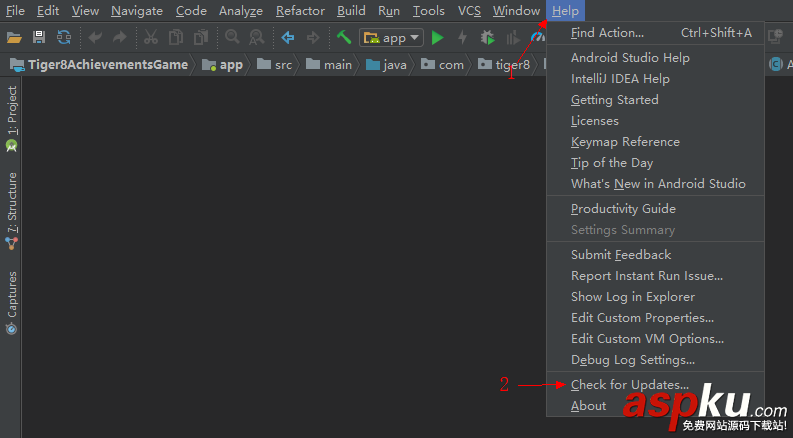Open project folder icon in toolbar
The height and width of the screenshot is (438, 793).
click(x=14, y=37)
